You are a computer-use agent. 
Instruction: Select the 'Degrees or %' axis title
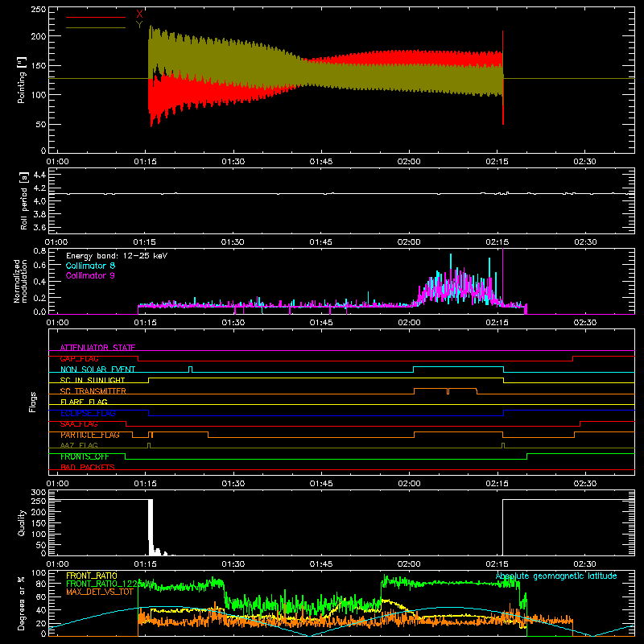tap(22, 603)
